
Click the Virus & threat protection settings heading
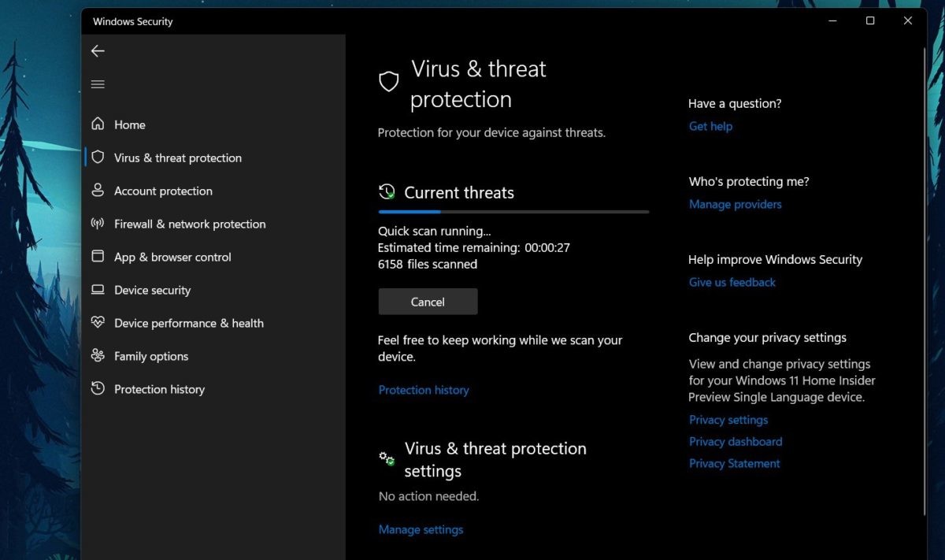point(495,460)
